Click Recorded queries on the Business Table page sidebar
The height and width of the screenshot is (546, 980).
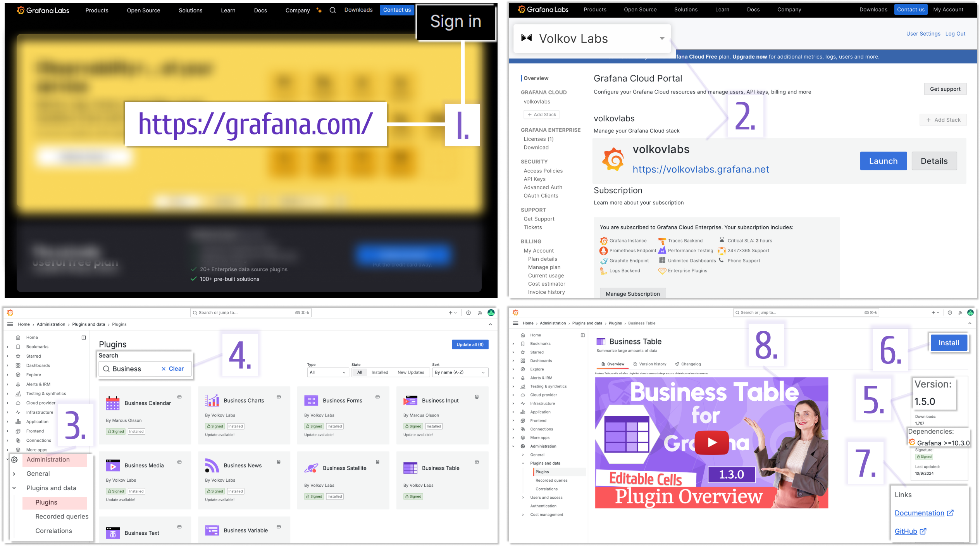point(551,481)
